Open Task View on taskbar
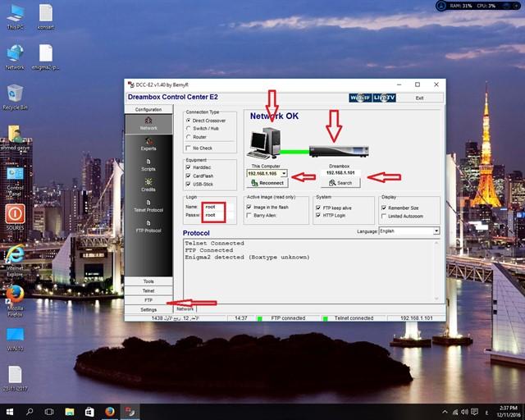Image resolution: width=525 pixels, height=420 pixels. click(49, 412)
